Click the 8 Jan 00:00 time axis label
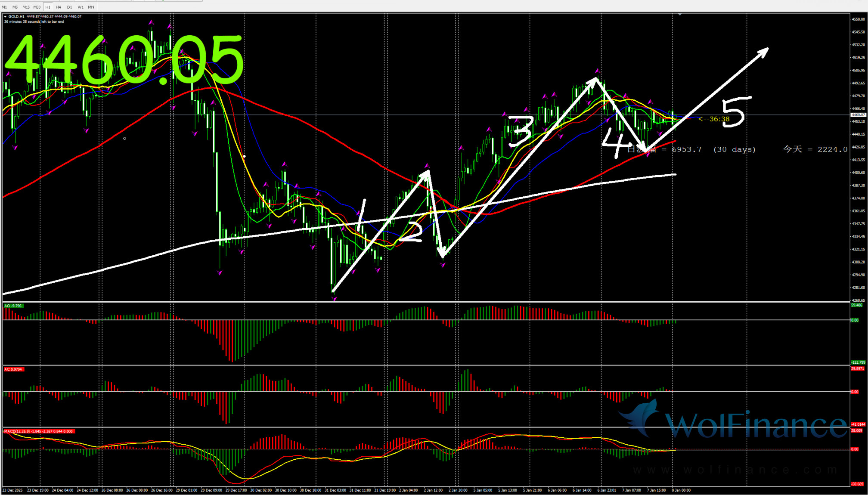The image size is (868, 495). [681, 490]
